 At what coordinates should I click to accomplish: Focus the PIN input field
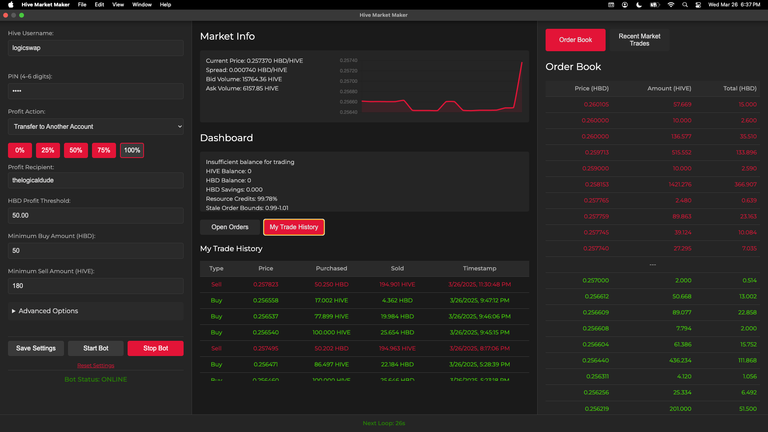coord(96,91)
